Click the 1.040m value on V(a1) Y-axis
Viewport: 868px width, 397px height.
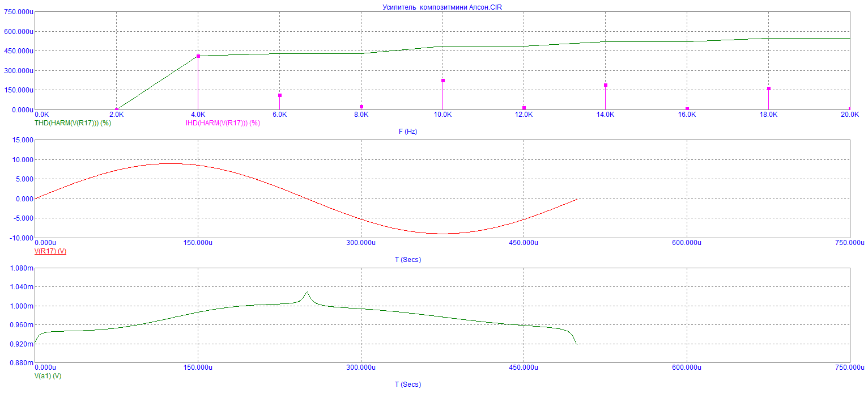[22, 287]
